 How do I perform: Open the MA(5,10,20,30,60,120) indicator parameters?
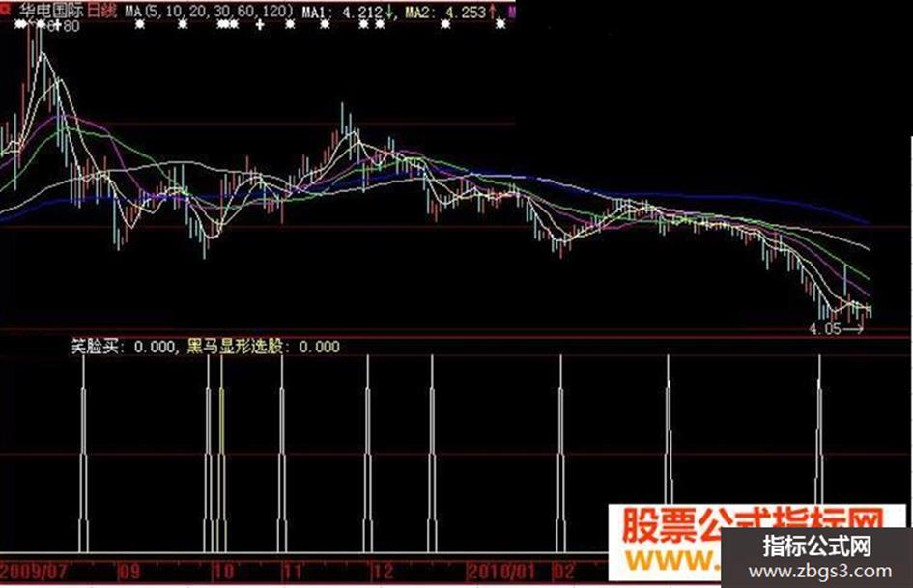tap(209, 11)
